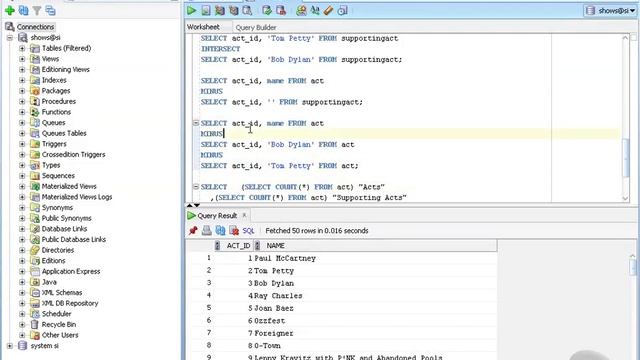640x360 pixels.
Task: Click the Schema Browser icon in Connections toolbar
Action: point(51,11)
